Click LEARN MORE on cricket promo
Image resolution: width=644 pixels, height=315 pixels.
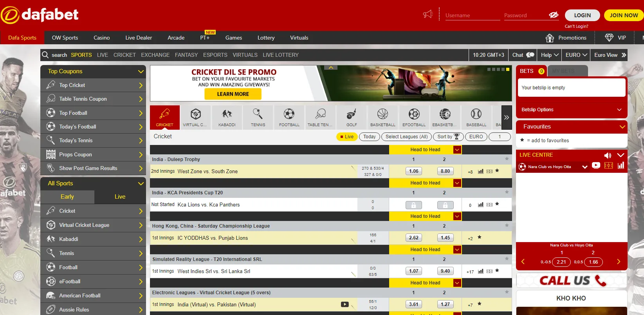click(x=233, y=94)
